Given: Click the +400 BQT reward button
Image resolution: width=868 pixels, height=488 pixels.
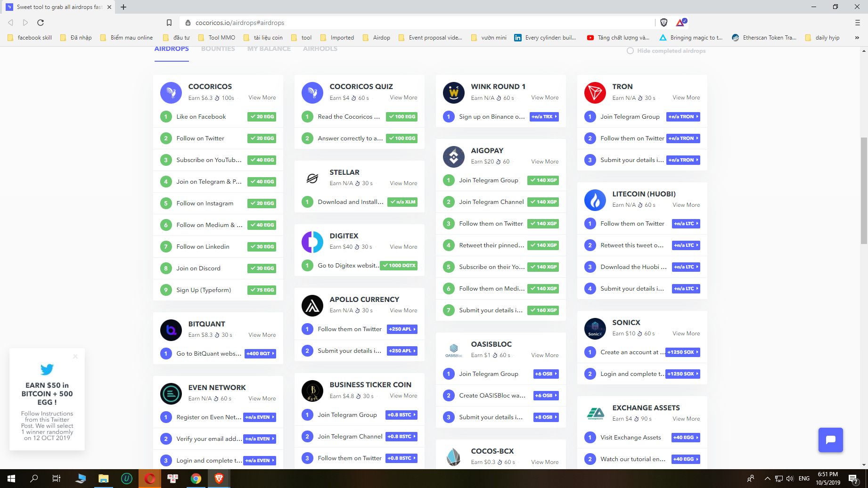Looking at the screenshot, I should point(261,354).
